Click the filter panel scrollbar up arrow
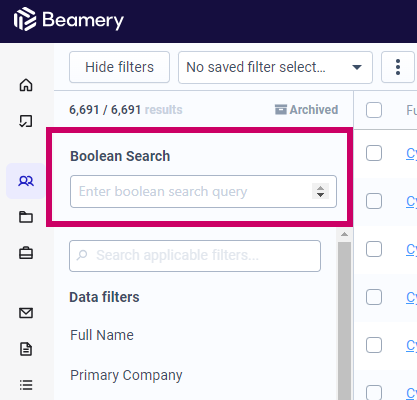This screenshot has height=400, width=417. (344, 235)
